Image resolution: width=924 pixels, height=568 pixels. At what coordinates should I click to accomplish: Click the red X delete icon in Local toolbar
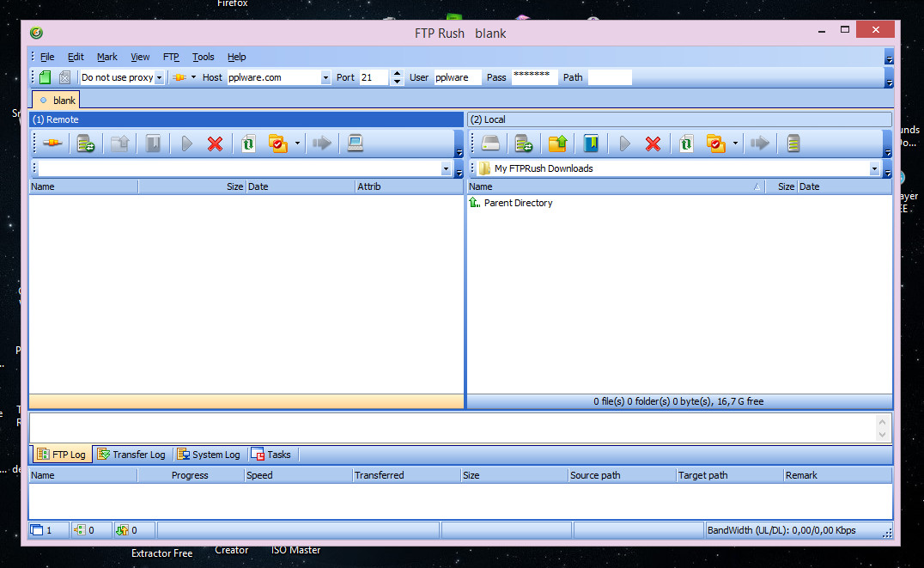[x=653, y=144]
